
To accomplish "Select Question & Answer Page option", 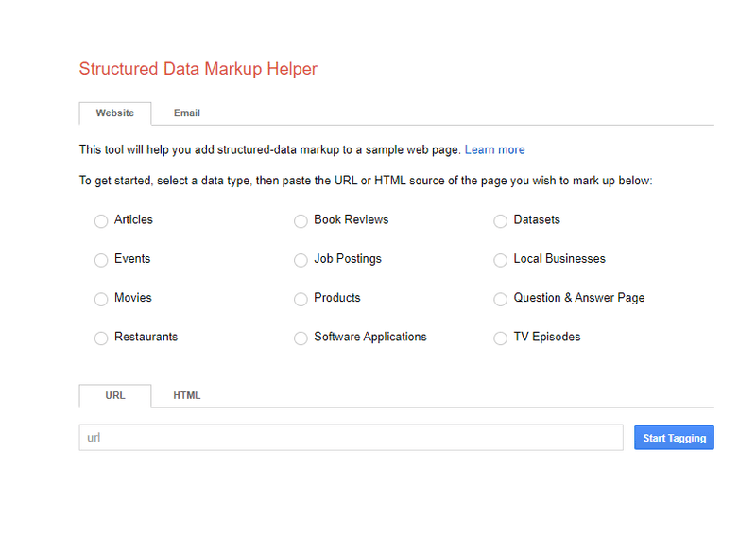I will point(501,299).
